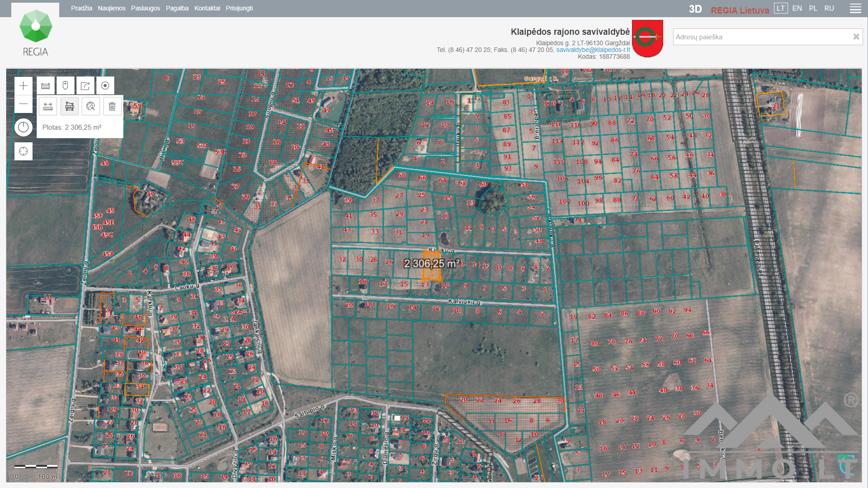The height and width of the screenshot is (488, 868).
Task: Switch to 3D view
Action: 695,9
